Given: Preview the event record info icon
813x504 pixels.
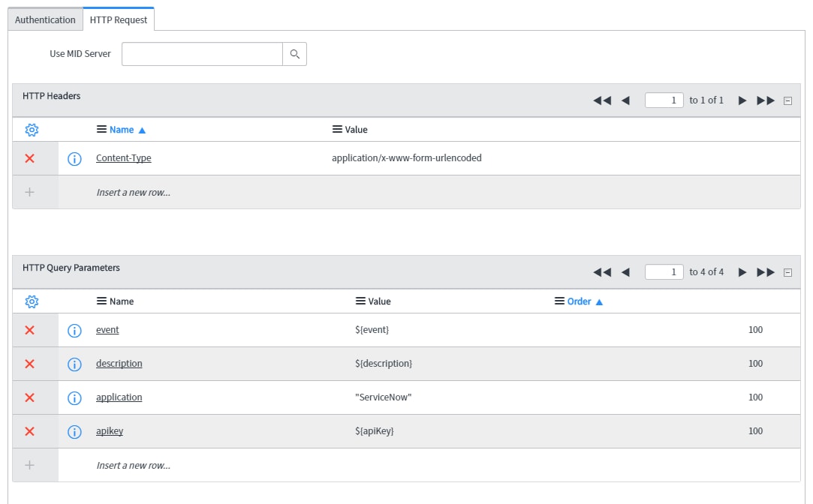Looking at the screenshot, I should click(x=74, y=331).
